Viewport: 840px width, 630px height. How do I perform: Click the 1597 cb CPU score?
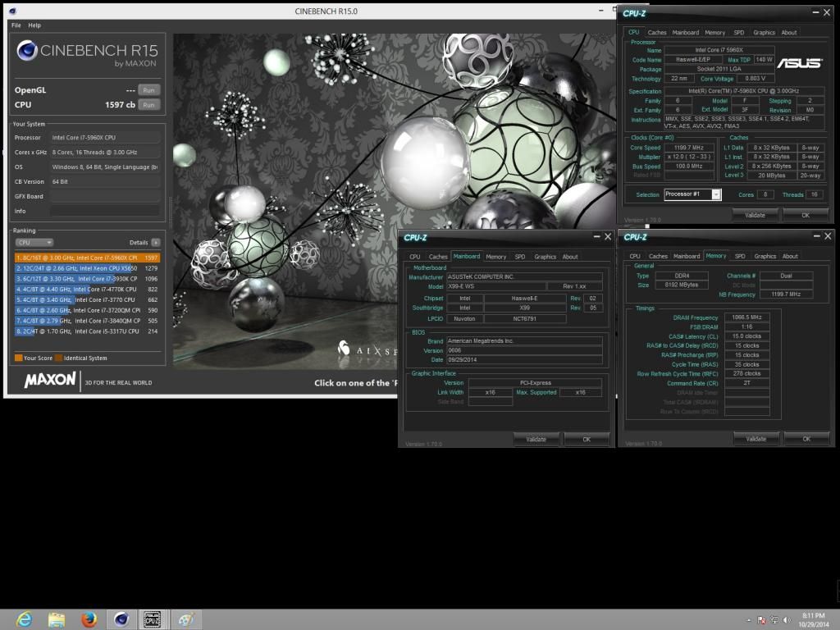pyautogui.click(x=120, y=105)
